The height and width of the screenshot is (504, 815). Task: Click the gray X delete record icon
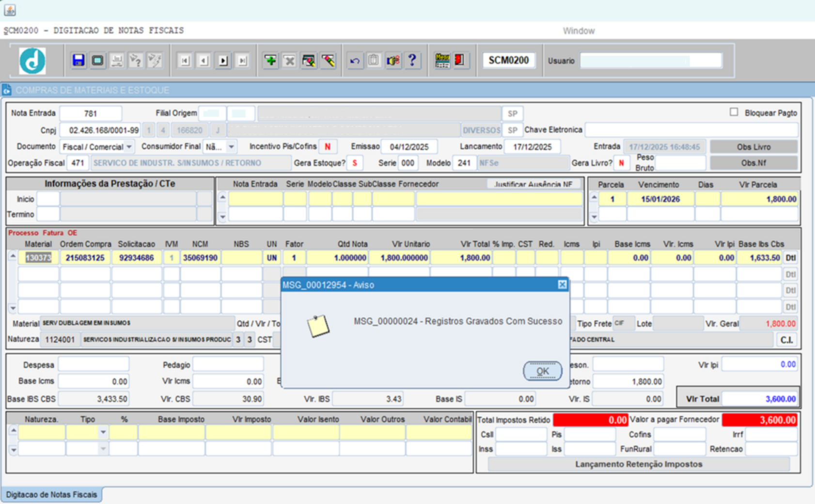point(289,61)
